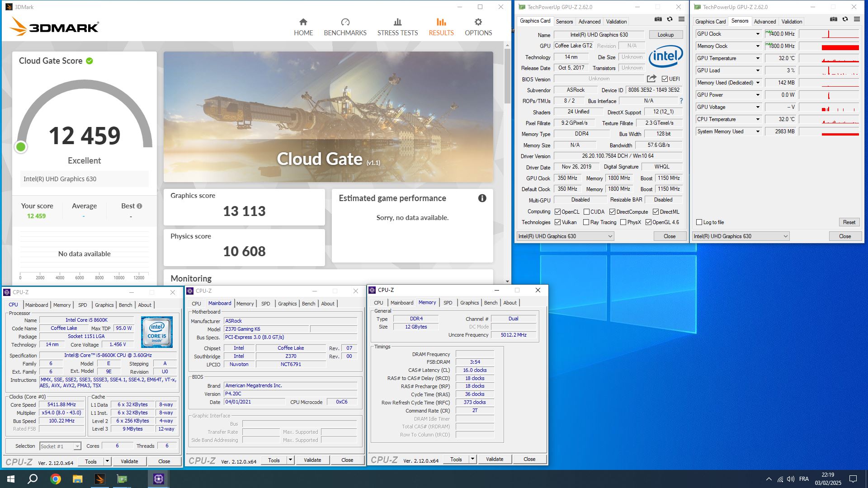Open STRESS TESTS section in 3DMark
Viewport: 868px width, 488px height.
point(397,27)
